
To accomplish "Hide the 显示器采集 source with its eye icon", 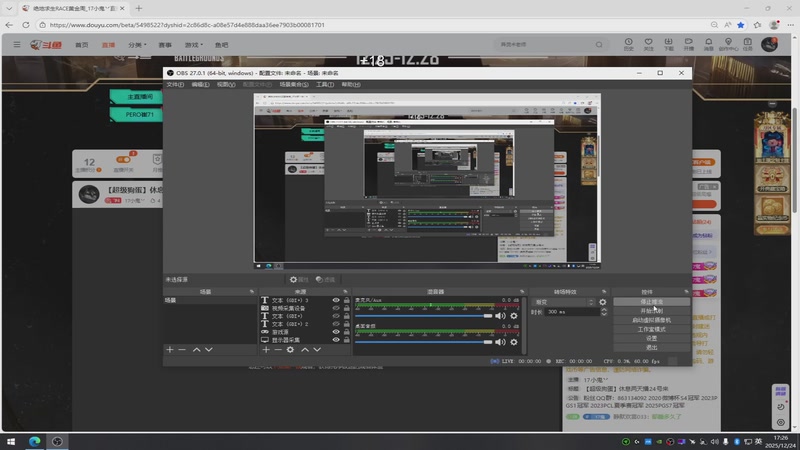I will tap(336, 340).
